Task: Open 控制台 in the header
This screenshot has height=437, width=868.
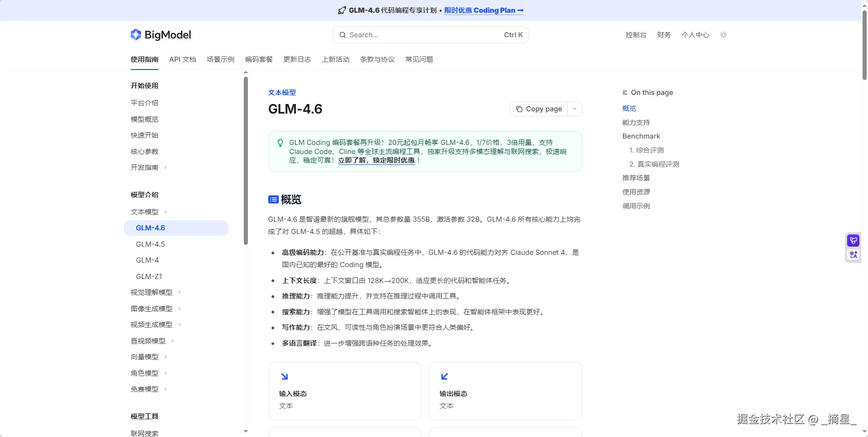Action: (636, 35)
